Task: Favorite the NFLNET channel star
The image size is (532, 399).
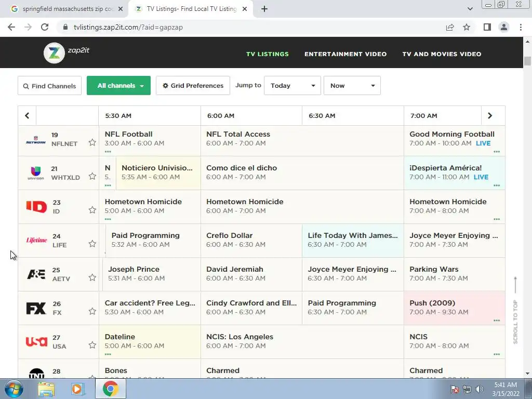Action: point(92,142)
